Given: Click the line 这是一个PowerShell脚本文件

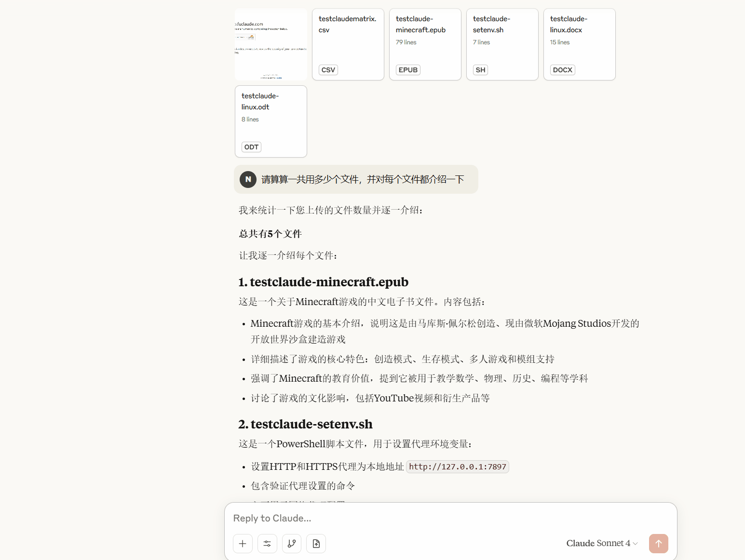Looking at the screenshot, I should coord(355,444).
